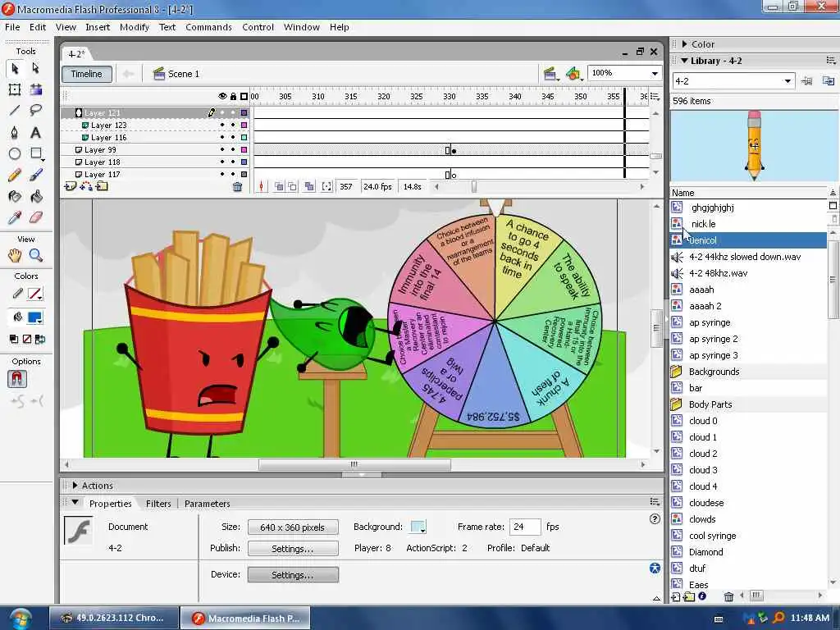Select the Gradient Transform tool

pyautogui.click(x=36, y=89)
